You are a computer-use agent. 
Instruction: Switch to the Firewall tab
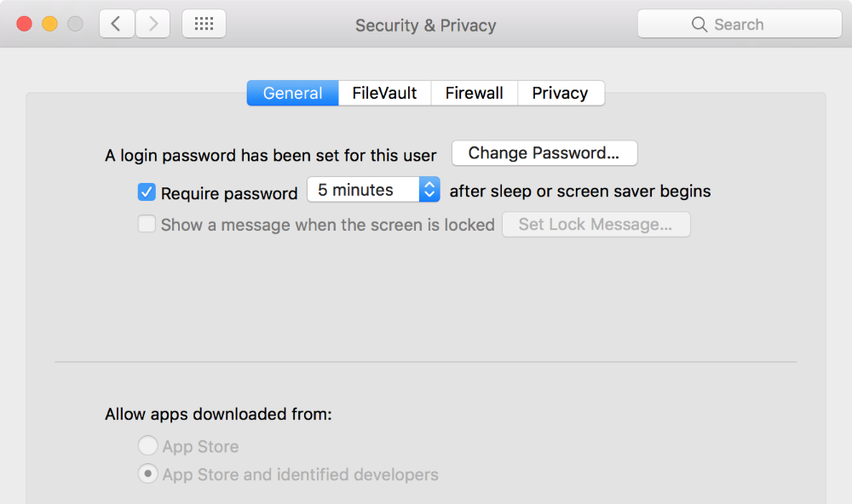coord(474,94)
